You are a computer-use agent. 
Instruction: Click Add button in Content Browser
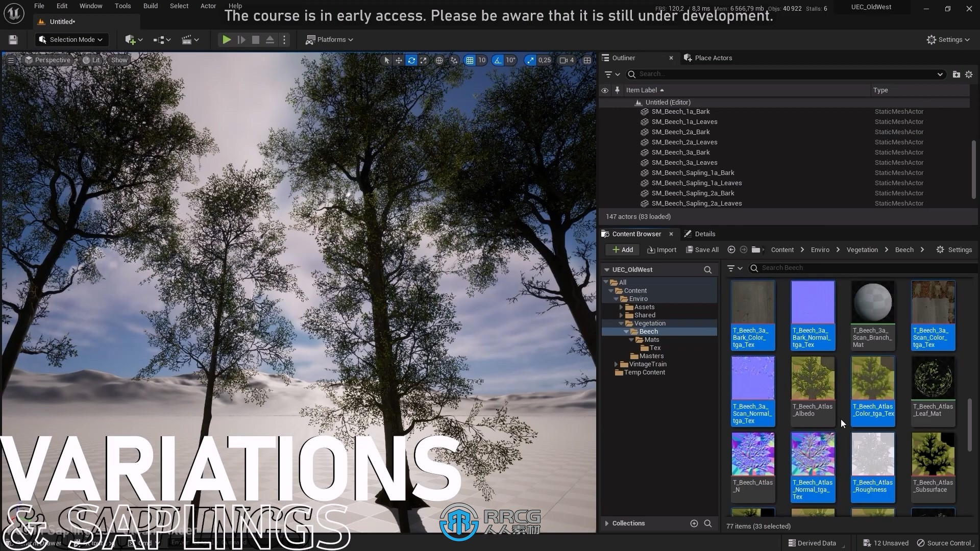[x=622, y=250]
